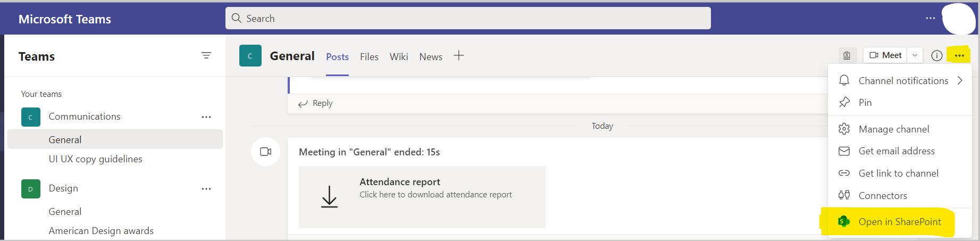Click the 'Today' date divider text
Image resolution: width=980 pixels, height=241 pixels.
tap(602, 126)
